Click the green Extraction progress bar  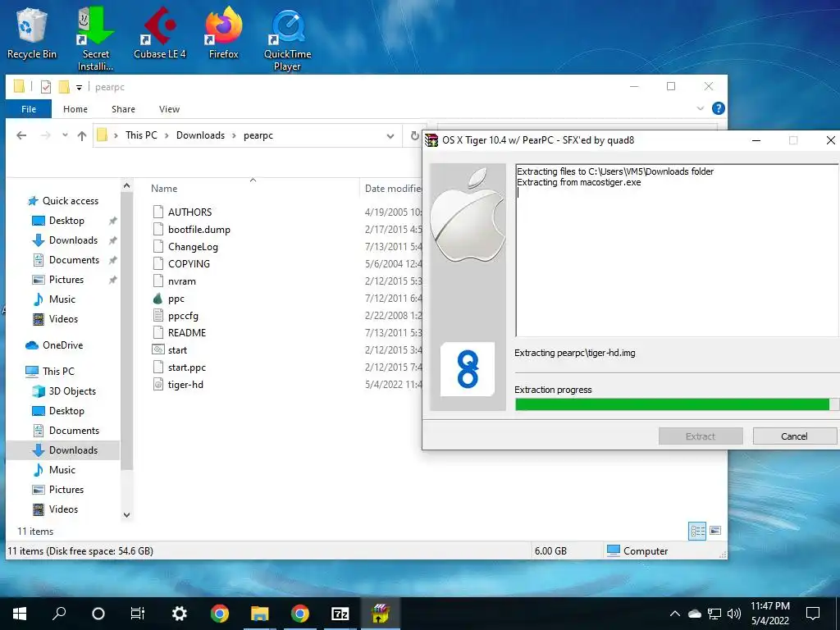pyautogui.click(x=676, y=404)
